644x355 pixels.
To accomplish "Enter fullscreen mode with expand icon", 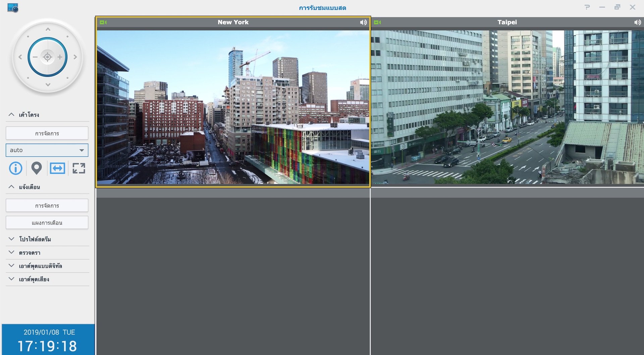I will click(x=79, y=168).
